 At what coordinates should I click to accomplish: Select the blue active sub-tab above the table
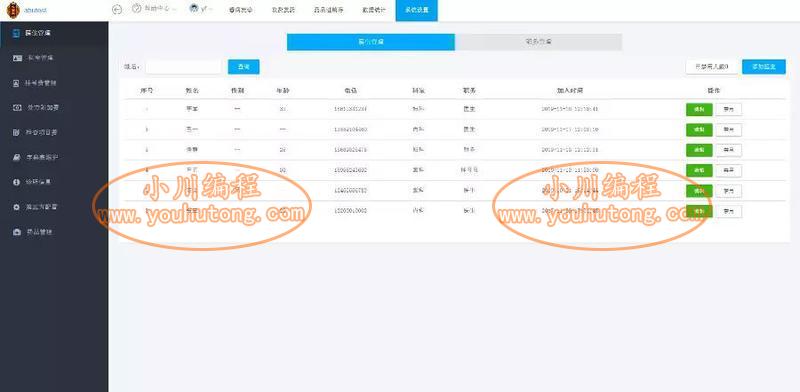pos(370,42)
